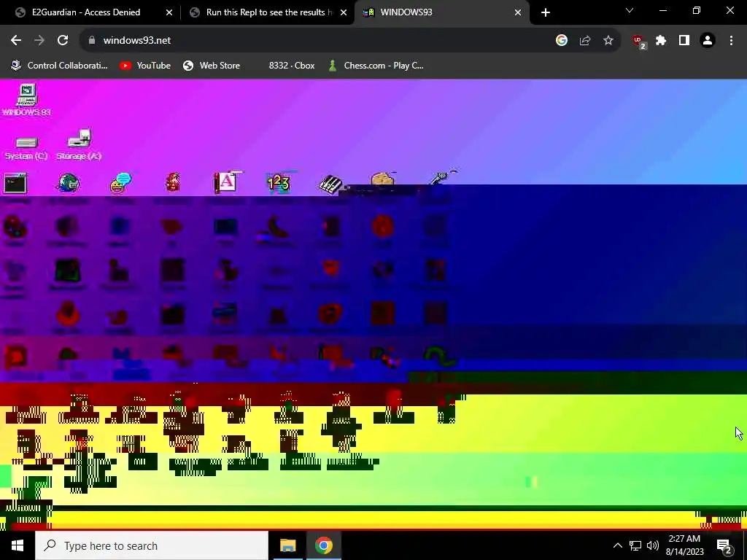The image size is (747, 560).
Task: Close the WINDOWS93 tab
Action: [x=518, y=12]
